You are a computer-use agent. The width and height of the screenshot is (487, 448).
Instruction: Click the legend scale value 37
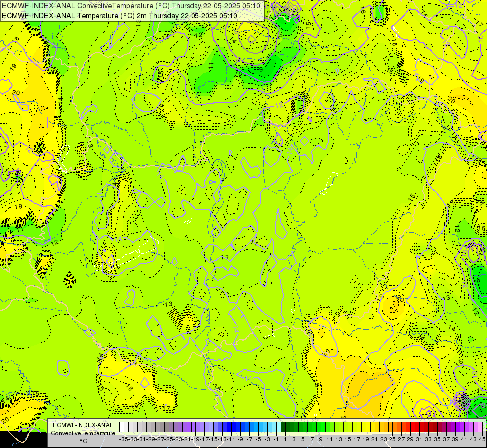(x=446, y=439)
